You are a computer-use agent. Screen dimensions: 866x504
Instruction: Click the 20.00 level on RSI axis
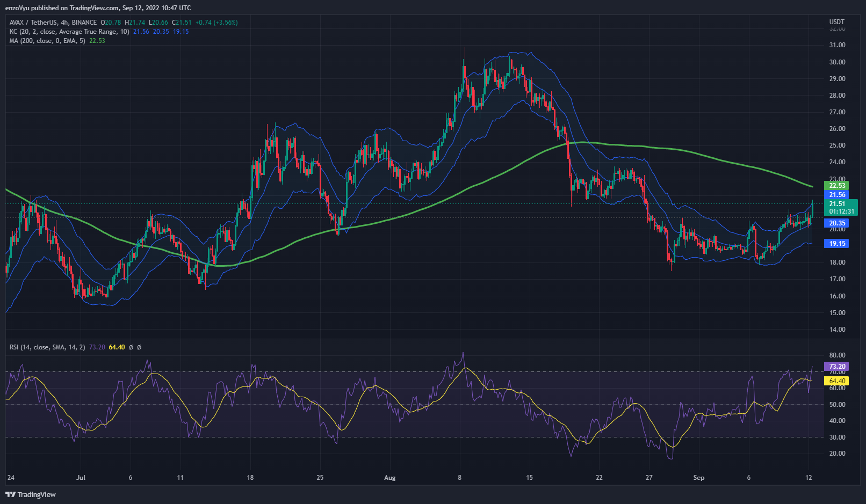point(837,454)
